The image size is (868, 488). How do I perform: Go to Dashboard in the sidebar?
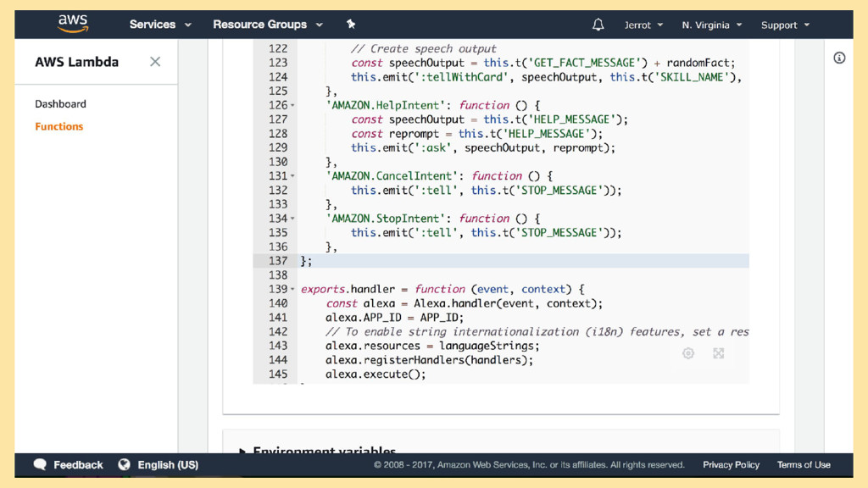(60, 104)
